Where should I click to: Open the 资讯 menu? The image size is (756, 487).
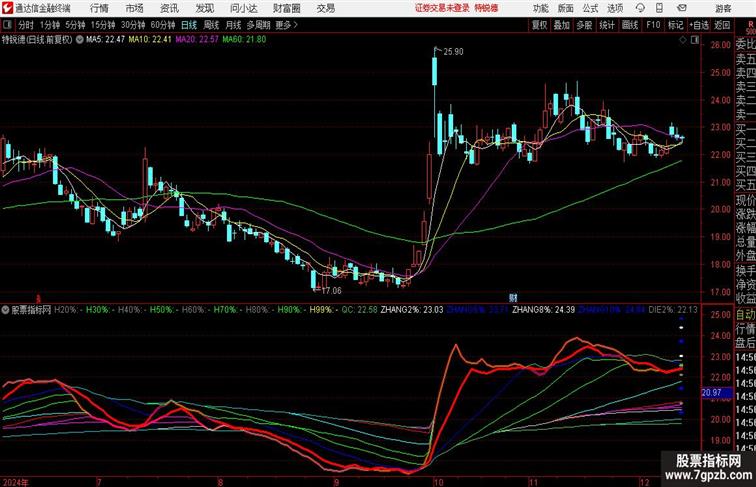[x=169, y=8]
